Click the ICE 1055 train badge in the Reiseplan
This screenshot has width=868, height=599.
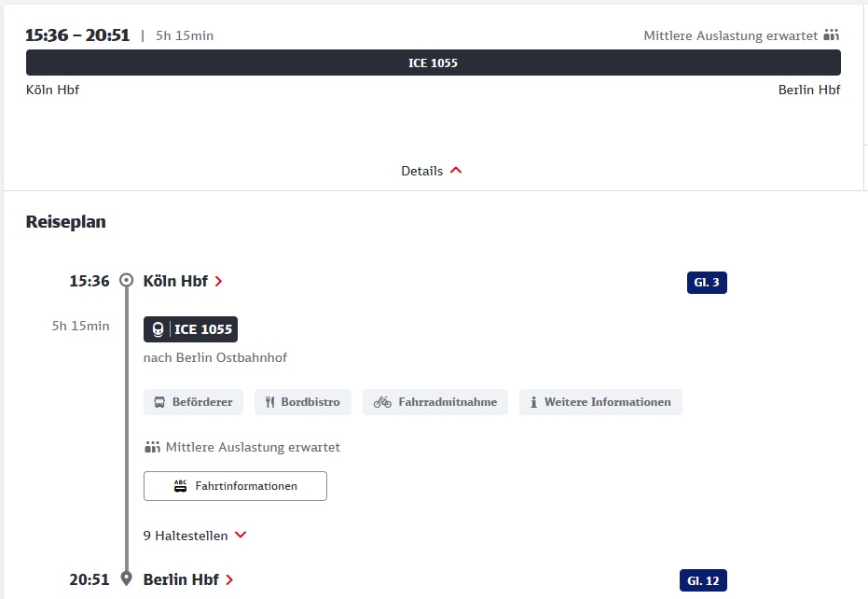point(190,329)
